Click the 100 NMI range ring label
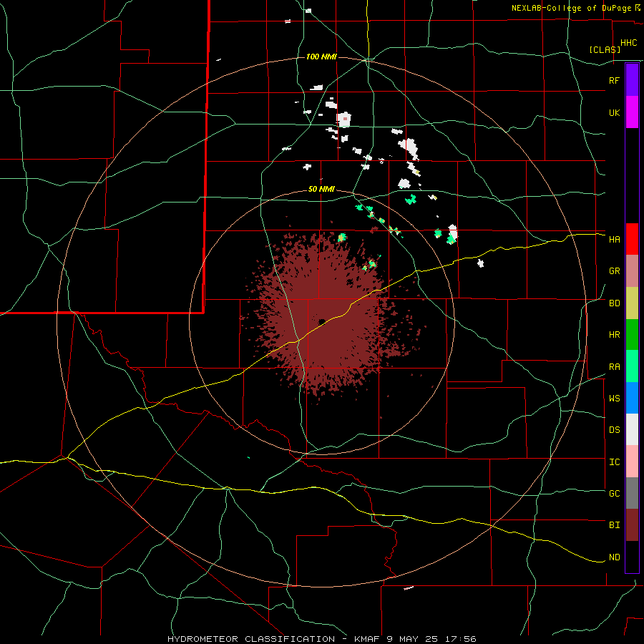The height and width of the screenshot is (644, 644). pyautogui.click(x=321, y=57)
